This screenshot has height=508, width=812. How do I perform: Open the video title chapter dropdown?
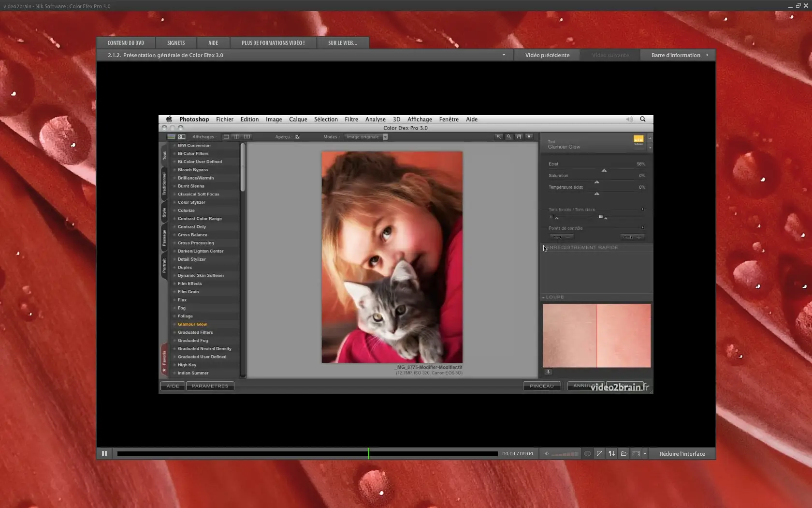pos(504,55)
